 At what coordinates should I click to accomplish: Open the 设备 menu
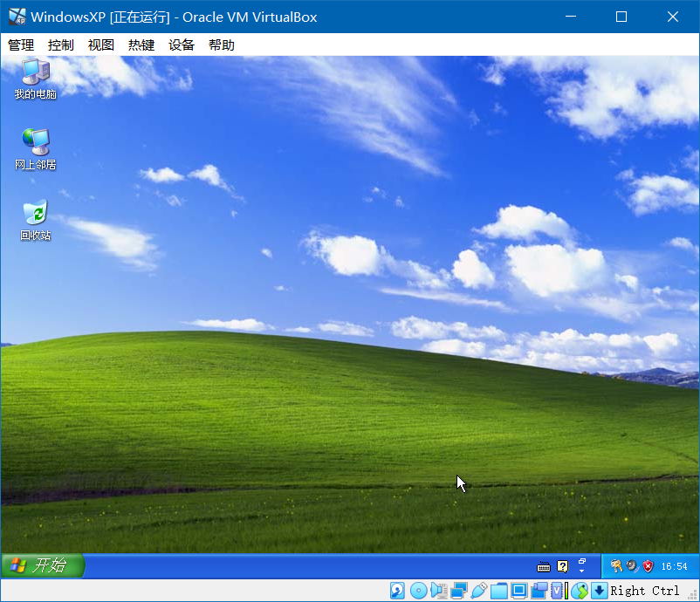pos(182,45)
